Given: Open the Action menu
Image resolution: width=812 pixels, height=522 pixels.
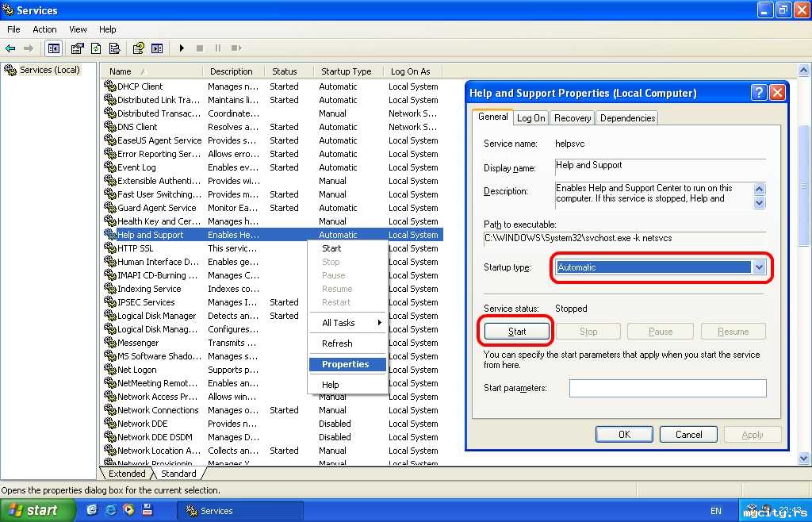Looking at the screenshot, I should [44, 29].
